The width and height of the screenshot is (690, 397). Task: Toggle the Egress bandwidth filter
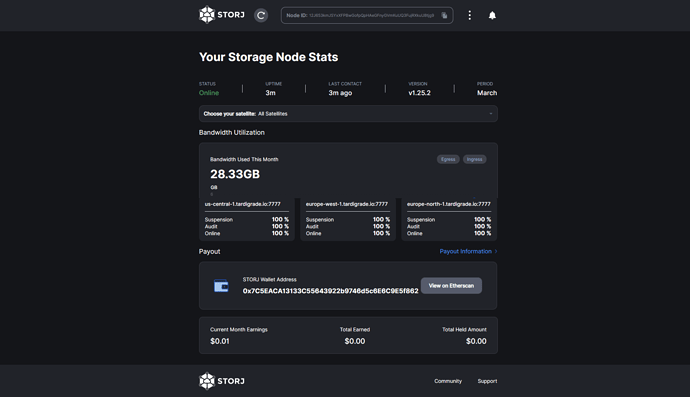448,159
